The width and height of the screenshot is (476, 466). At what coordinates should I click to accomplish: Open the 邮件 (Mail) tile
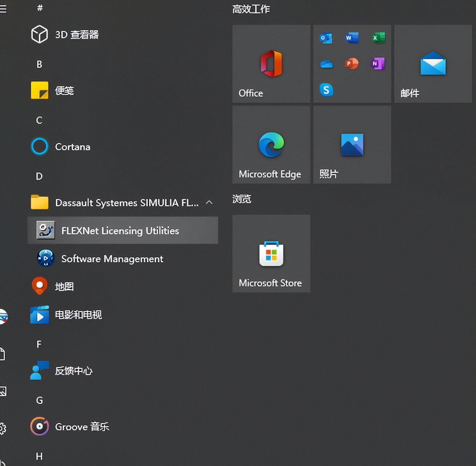coord(432,64)
